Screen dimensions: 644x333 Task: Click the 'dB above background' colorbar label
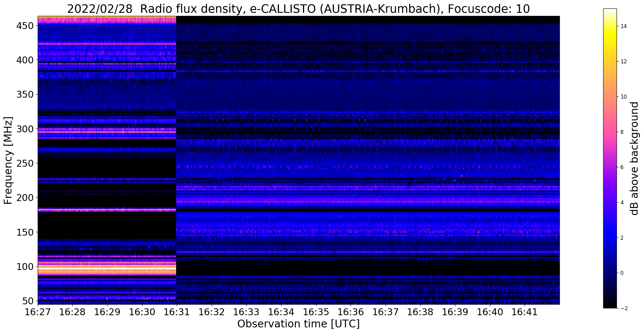point(634,159)
